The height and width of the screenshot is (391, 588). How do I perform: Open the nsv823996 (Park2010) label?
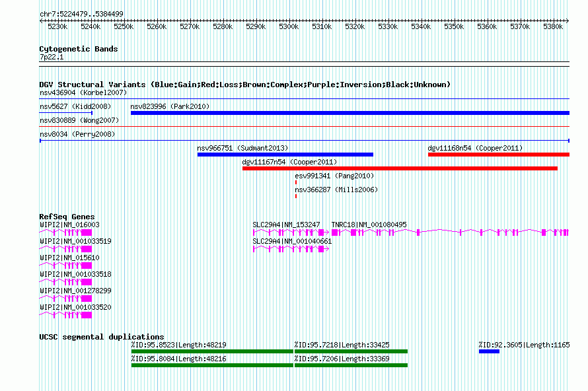(170, 106)
